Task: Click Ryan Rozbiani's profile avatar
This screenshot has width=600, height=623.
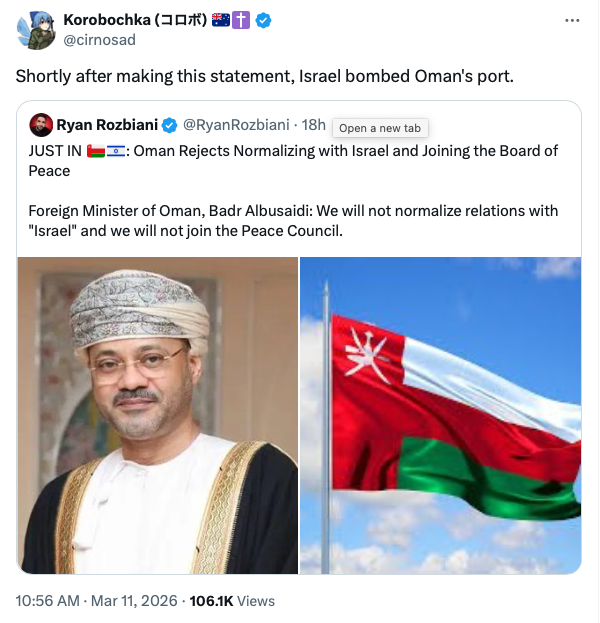Action: coord(40,125)
